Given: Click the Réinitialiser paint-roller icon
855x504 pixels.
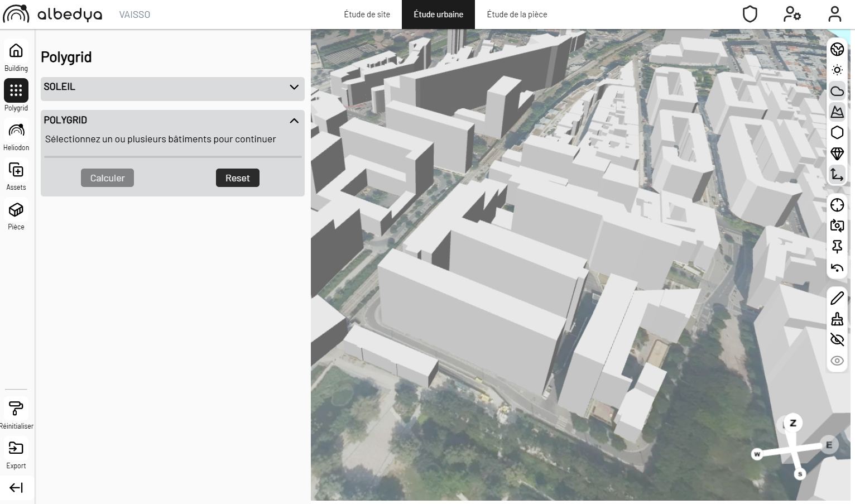Looking at the screenshot, I should pyautogui.click(x=16, y=409).
